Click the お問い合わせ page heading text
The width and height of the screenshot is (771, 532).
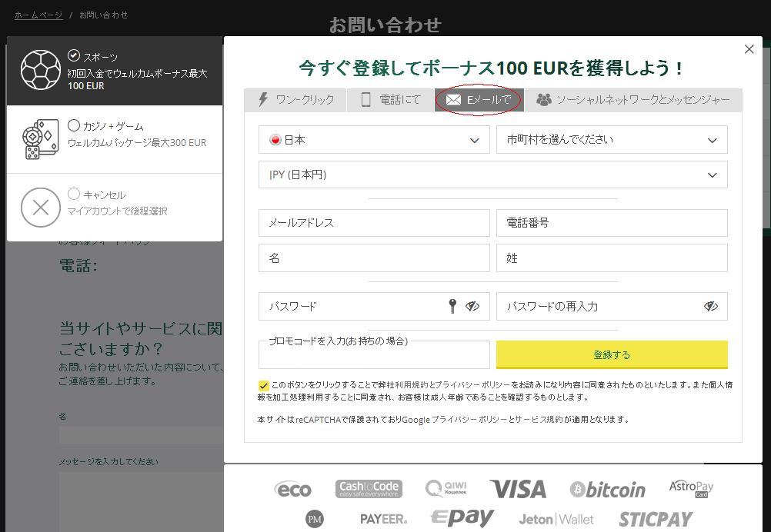(x=385, y=25)
